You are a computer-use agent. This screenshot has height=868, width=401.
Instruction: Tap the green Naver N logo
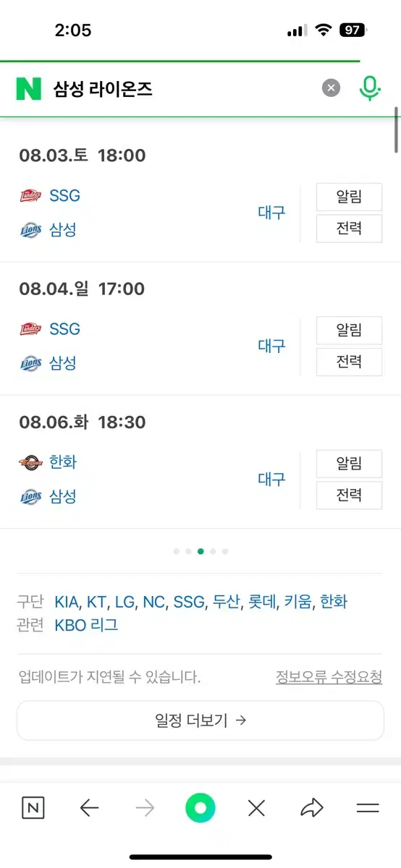(29, 89)
